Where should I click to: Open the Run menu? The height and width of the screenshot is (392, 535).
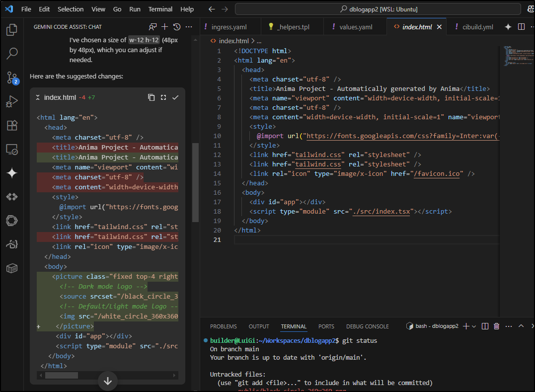pos(135,9)
